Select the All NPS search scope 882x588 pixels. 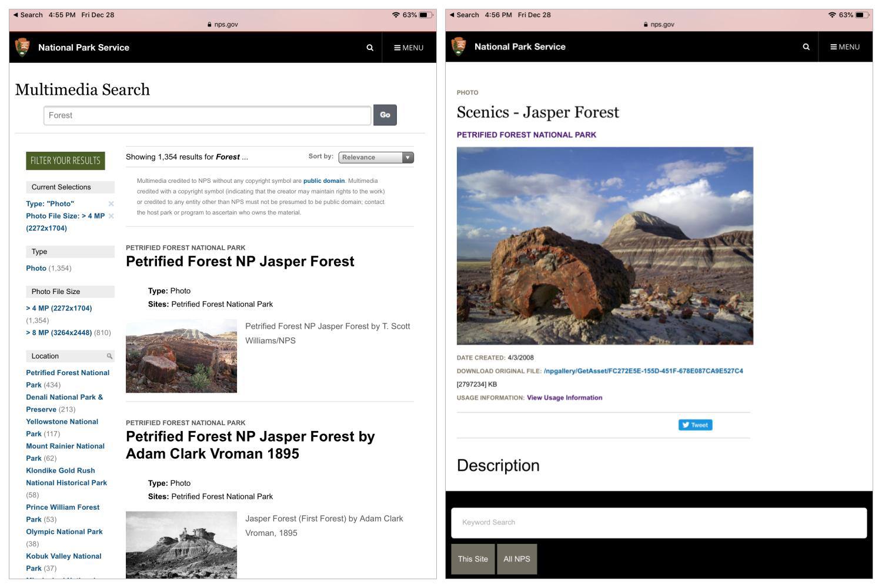click(x=517, y=559)
